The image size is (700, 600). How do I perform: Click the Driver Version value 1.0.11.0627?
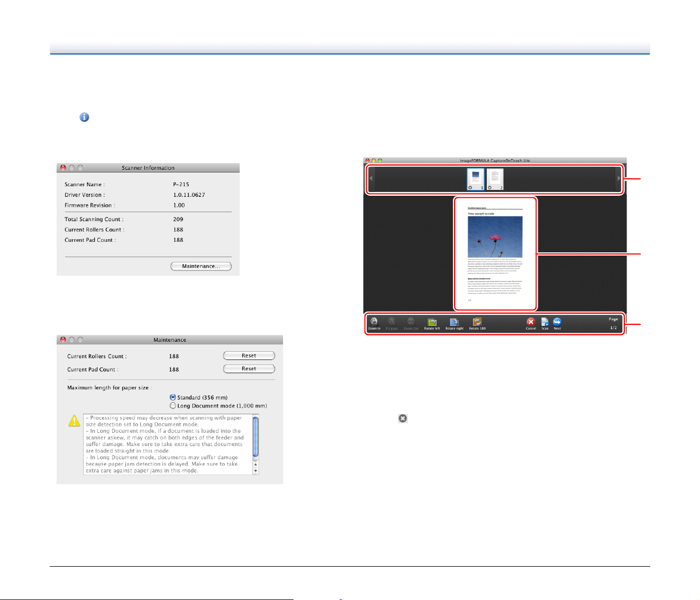click(x=189, y=195)
